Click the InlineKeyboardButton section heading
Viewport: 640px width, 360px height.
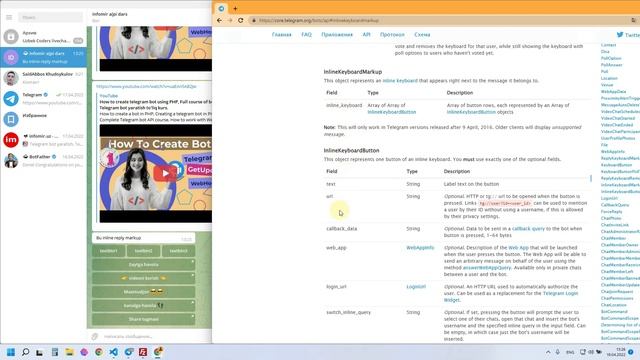tap(351, 151)
